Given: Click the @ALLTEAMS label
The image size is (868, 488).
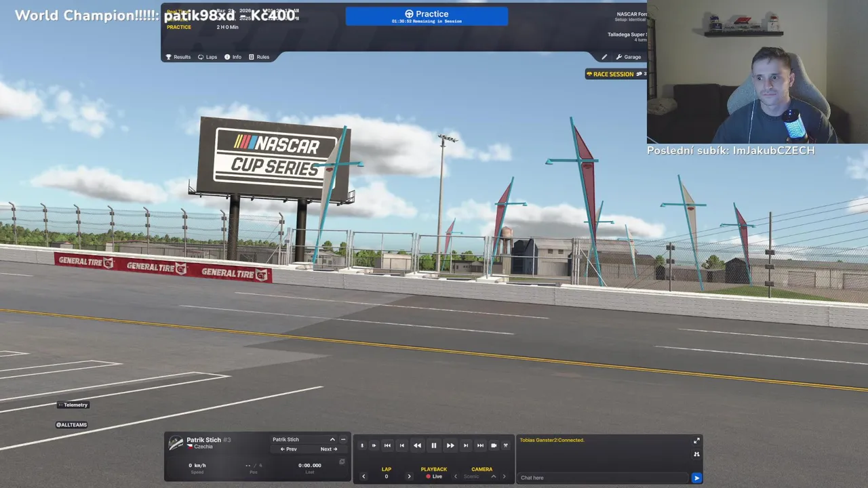Looking at the screenshot, I should (71, 425).
